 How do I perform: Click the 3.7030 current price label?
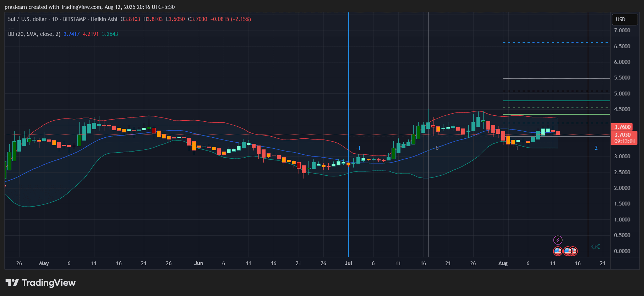[x=623, y=135]
